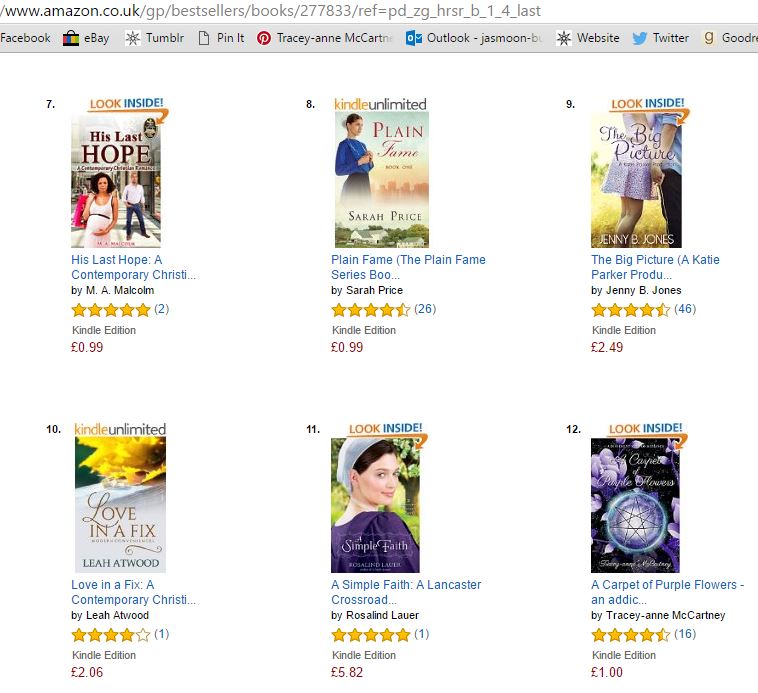Click the star rating of A Carpet of Purple Flowers
Viewport: 758px width, 693px height.
click(x=631, y=635)
